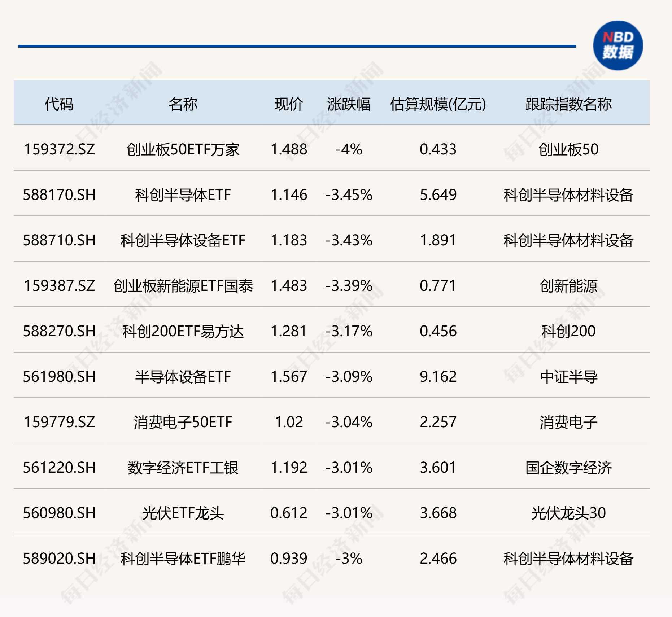
Task: Click -3.01% in the 560980.SH row
Action: 349,513
